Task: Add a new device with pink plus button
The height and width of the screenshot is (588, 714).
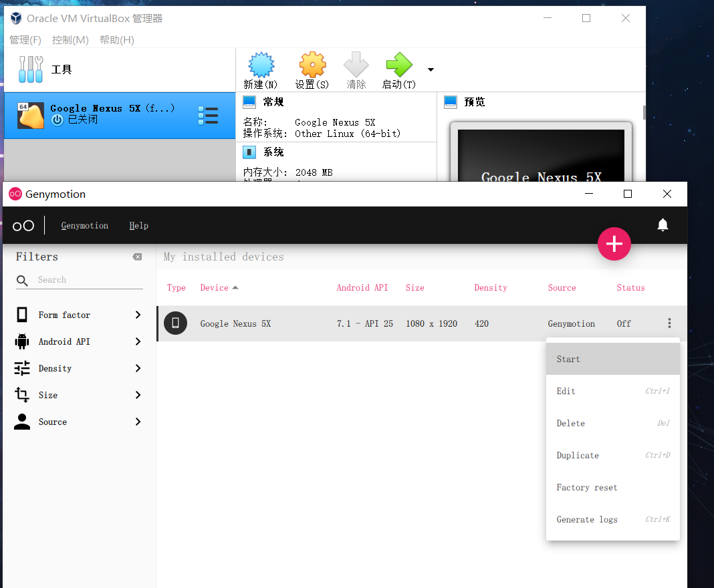Action: [x=614, y=244]
